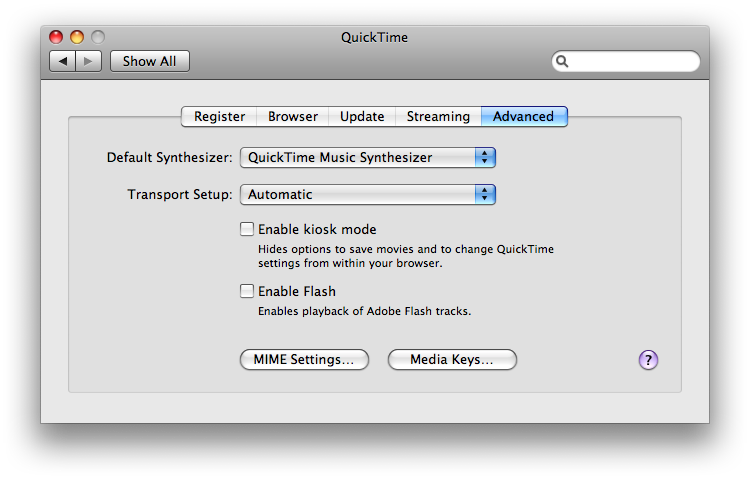Switch to the Register tab

coord(219,117)
